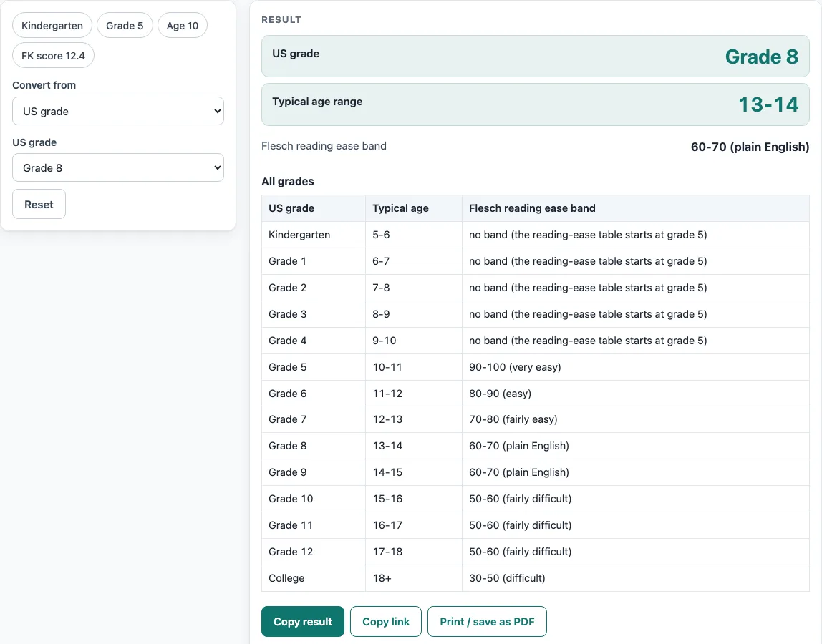Viewport: 822px width, 644px height.
Task: Select the College row in table
Action: pos(536,578)
